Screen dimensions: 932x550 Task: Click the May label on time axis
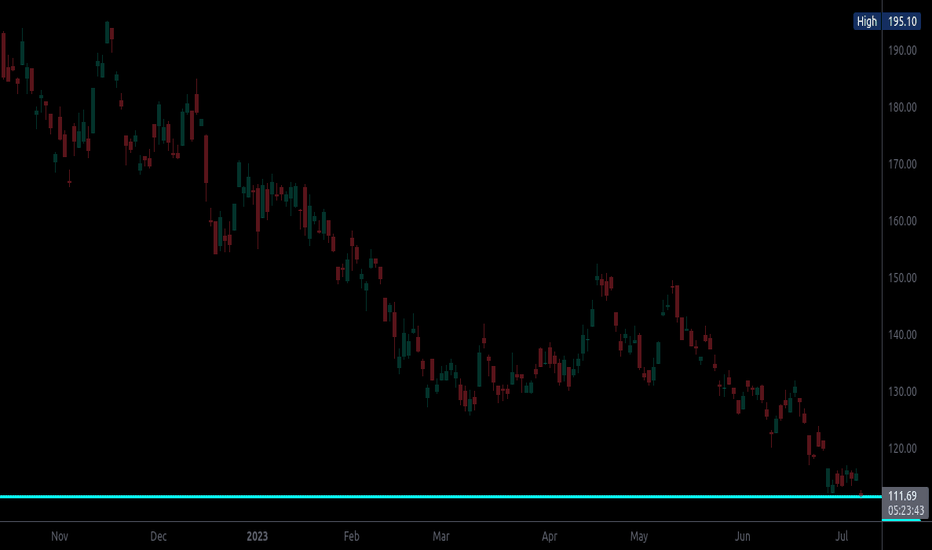638,536
